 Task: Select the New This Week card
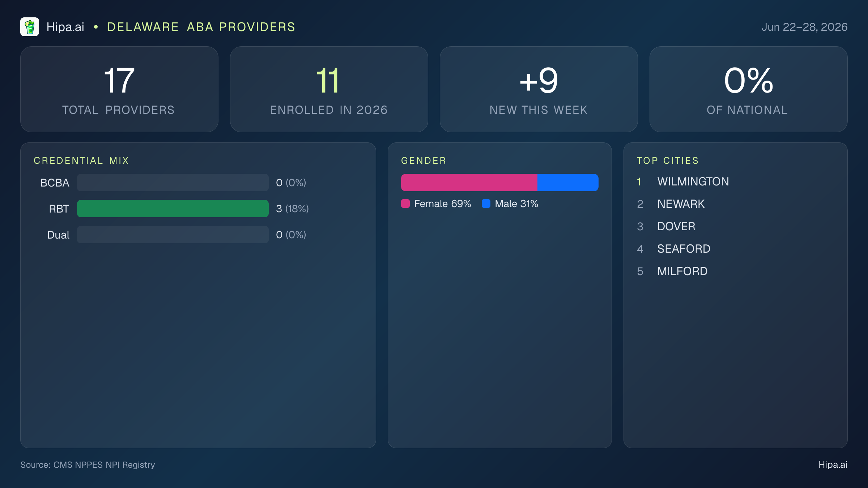539,89
